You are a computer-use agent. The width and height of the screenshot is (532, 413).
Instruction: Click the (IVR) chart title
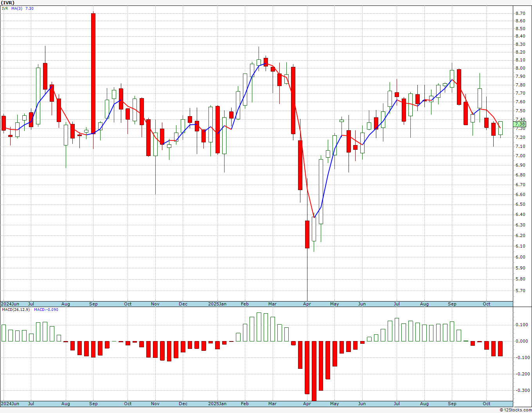pos(8,3)
